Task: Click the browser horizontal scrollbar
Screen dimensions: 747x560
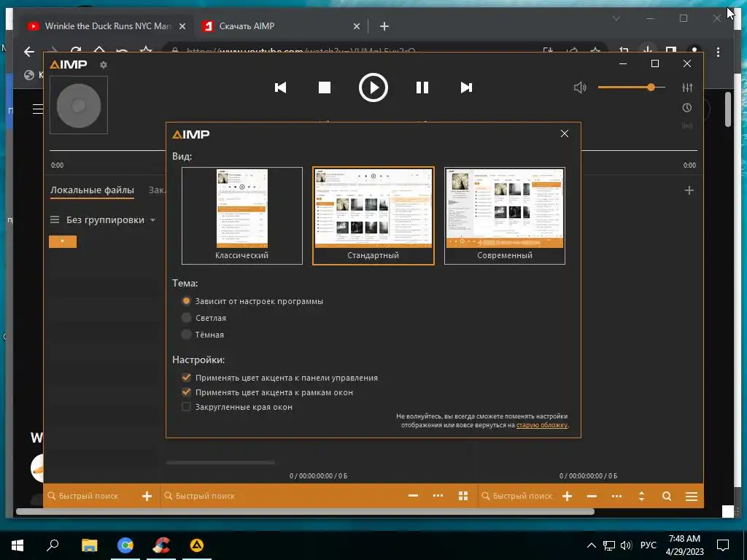Action: [305, 511]
